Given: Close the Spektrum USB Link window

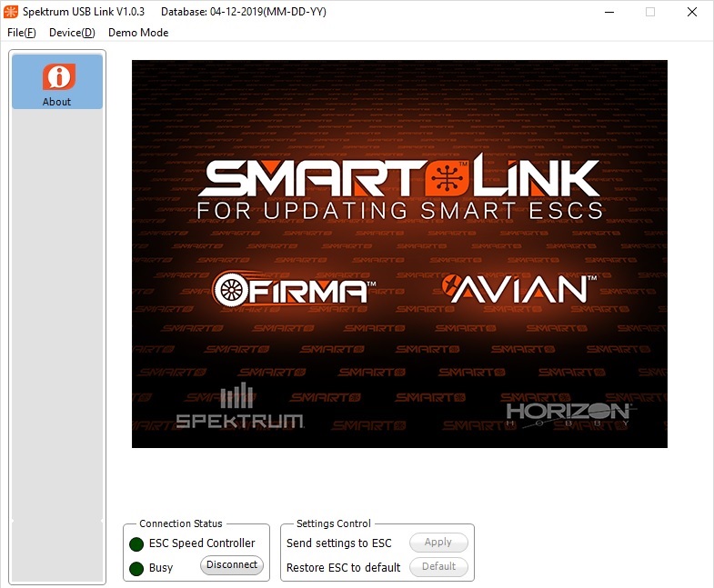Looking at the screenshot, I should pyautogui.click(x=692, y=12).
